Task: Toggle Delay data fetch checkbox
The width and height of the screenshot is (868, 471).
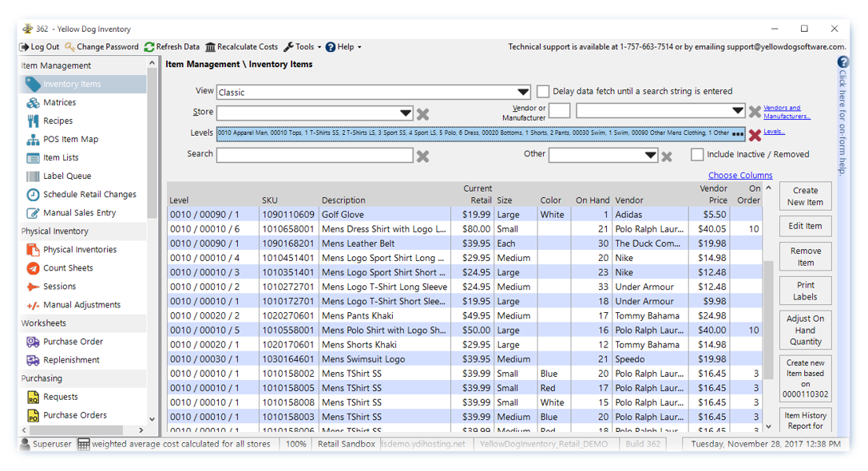Action: (543, 91)
